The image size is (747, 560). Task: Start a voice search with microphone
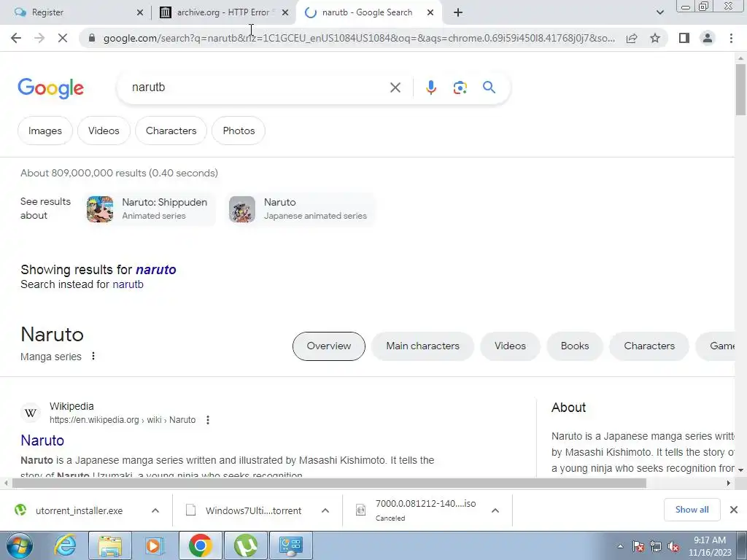click(430, 87)
